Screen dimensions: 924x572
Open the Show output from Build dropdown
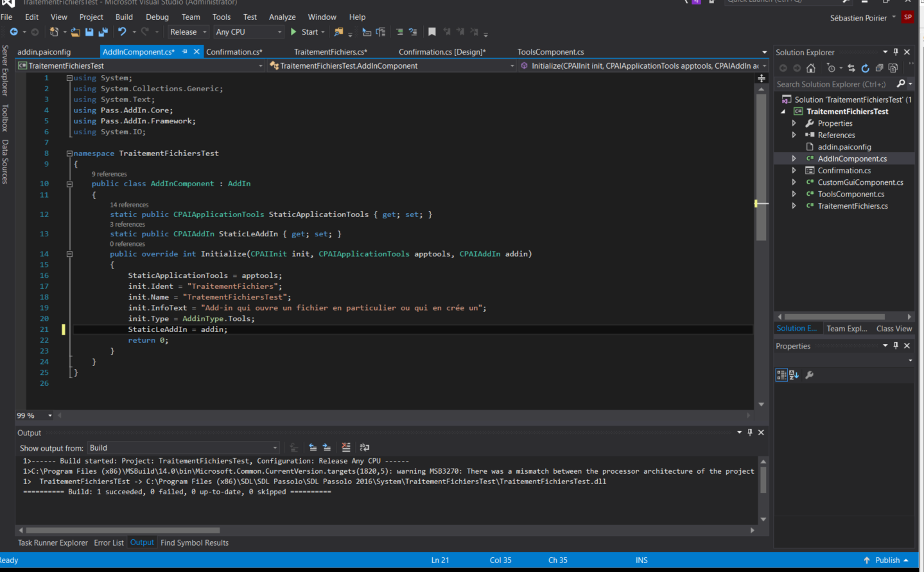pos(183,447)
